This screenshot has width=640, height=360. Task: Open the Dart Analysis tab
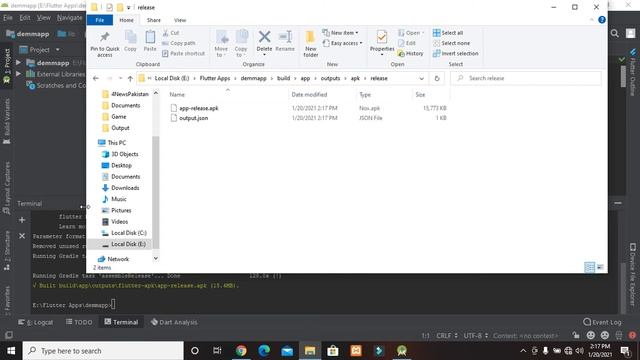(174, 322)
